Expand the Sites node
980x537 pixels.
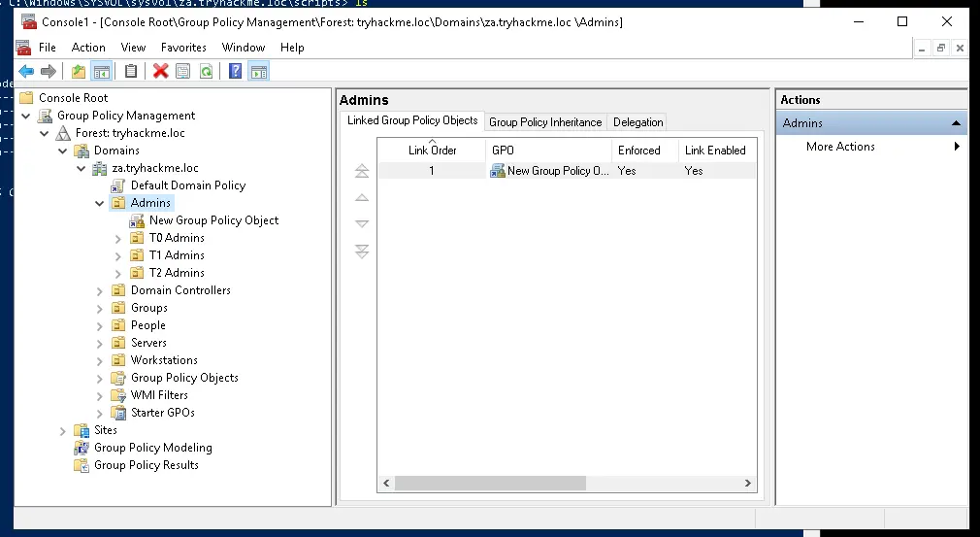pos(62,431)
